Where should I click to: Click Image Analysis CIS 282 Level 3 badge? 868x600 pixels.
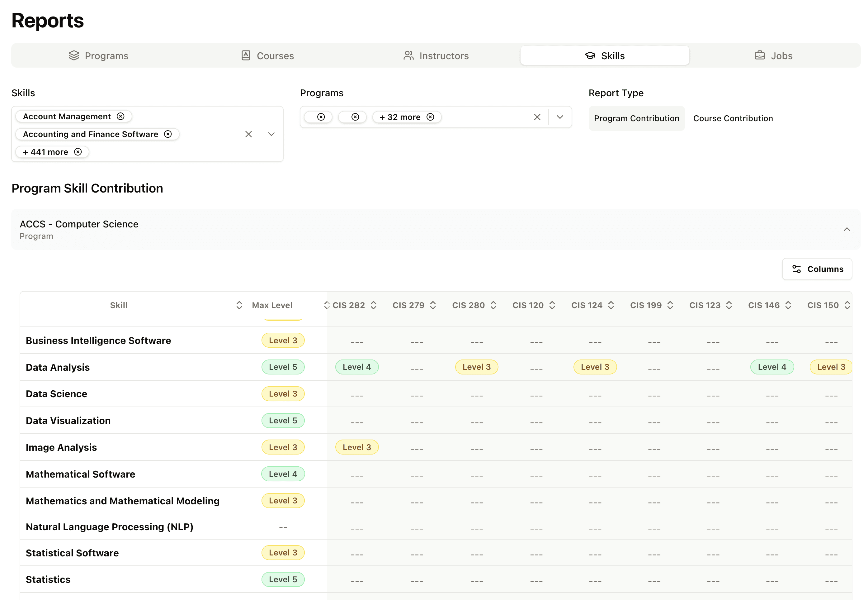point(356,447)
